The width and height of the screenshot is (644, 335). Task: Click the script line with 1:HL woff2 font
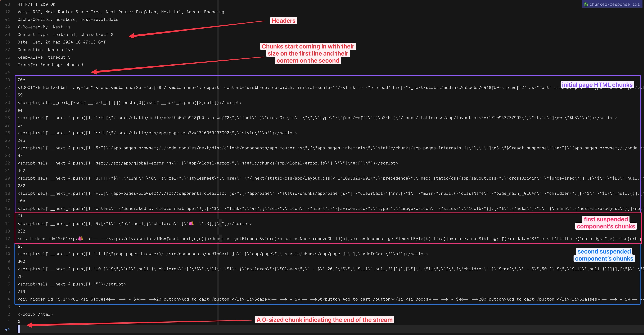317,118
